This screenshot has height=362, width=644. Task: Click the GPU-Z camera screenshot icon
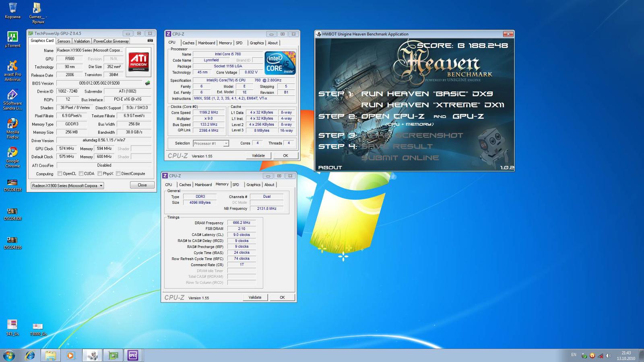click(150, 41)
